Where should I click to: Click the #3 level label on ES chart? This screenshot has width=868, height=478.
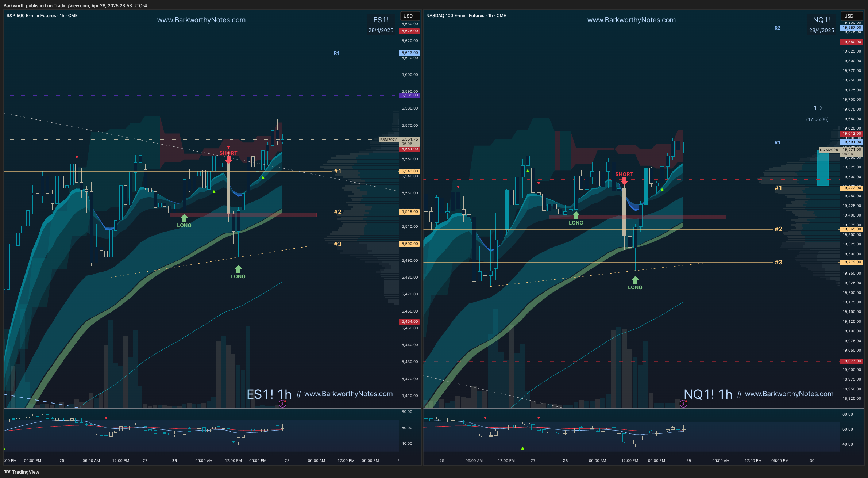point(337,244)
